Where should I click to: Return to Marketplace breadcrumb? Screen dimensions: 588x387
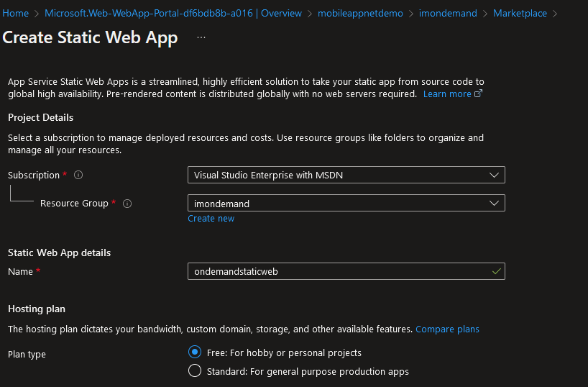[x=520, y=13]
